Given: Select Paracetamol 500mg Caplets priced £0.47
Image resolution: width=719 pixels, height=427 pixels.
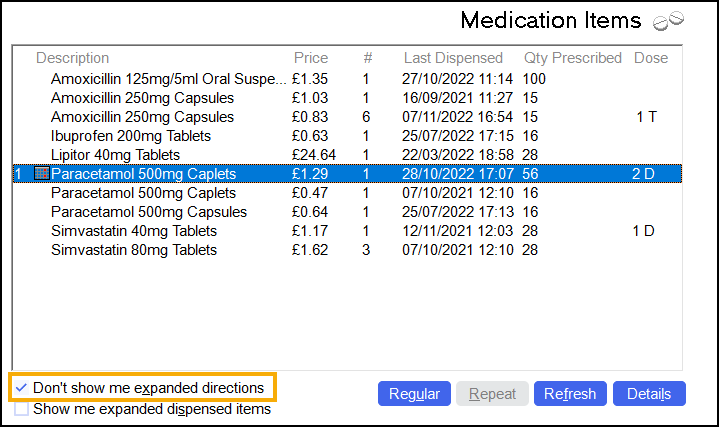Looking at the screenshot, I should pyautogui.click(x=143, y=193).
